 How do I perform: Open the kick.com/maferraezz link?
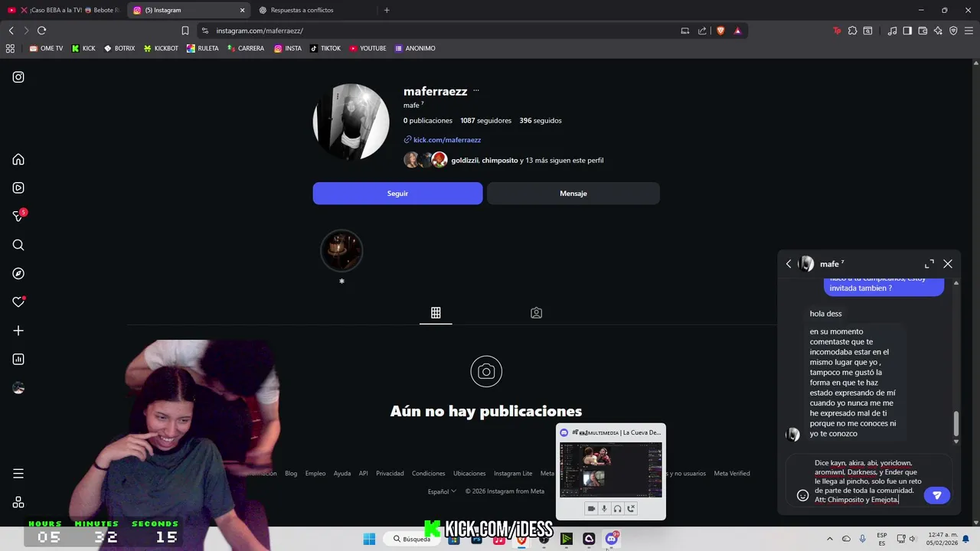pyautogui.click(x=447, y=140)
